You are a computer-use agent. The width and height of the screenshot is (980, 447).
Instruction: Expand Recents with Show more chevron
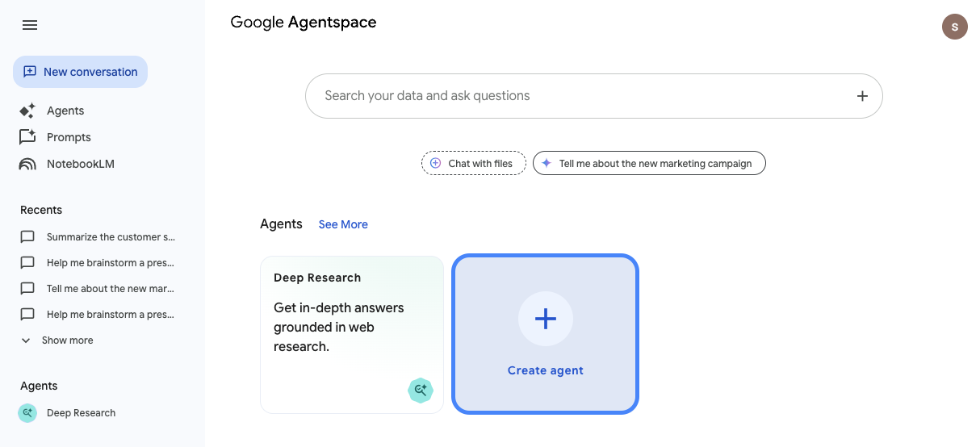point(26,340)
